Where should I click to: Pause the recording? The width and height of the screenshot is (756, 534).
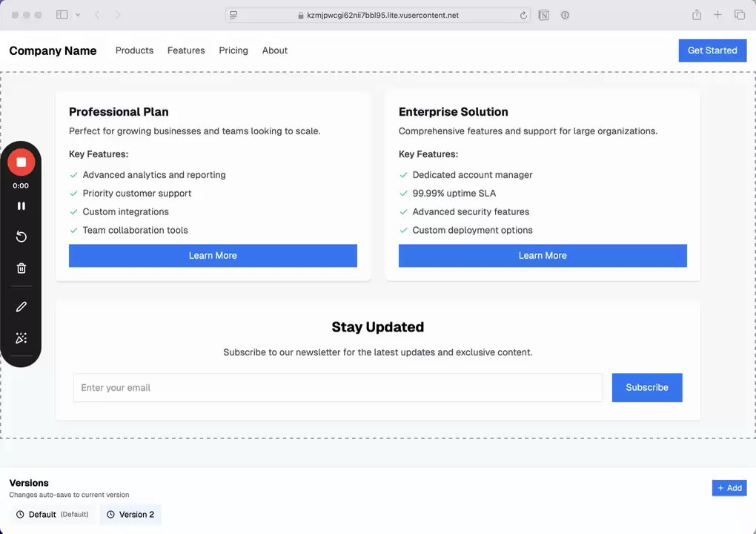click(x=21, y=206)
